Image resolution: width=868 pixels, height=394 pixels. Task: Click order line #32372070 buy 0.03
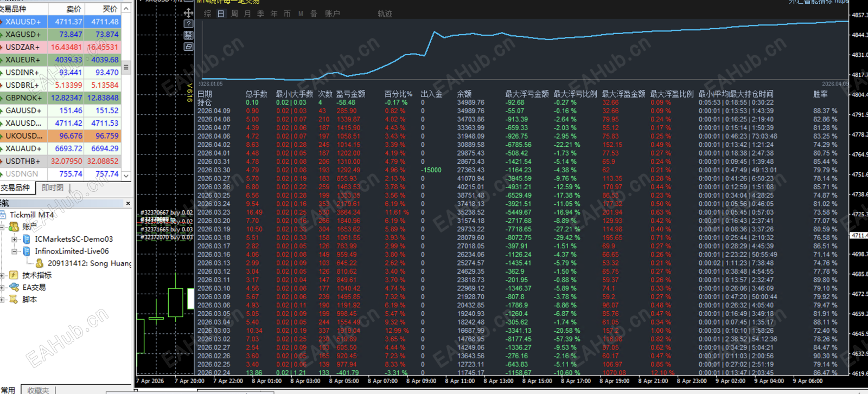(167, 237)
